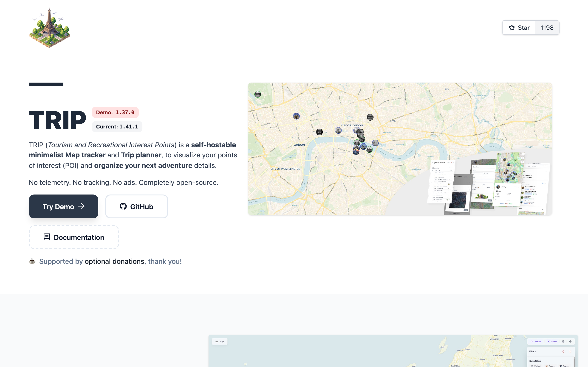
Task: Open the 1198 stargazers count
Action: click(x=547, y=28)
